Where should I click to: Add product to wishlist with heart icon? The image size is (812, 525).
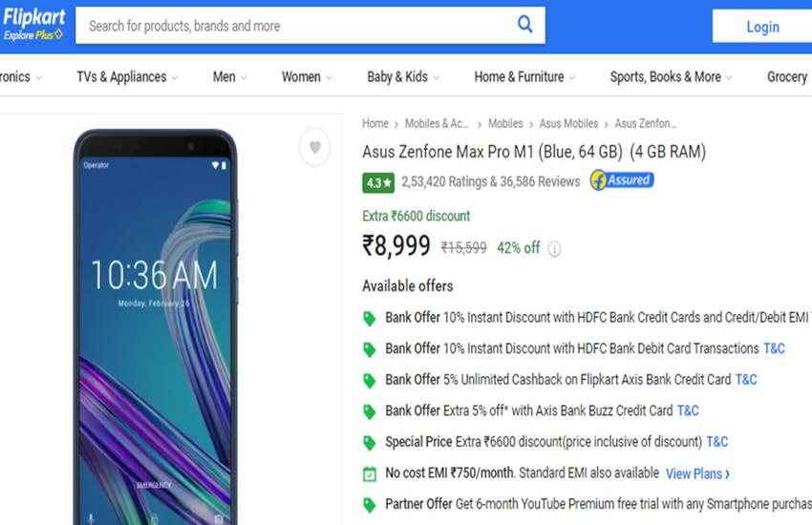tap(314, 147)
